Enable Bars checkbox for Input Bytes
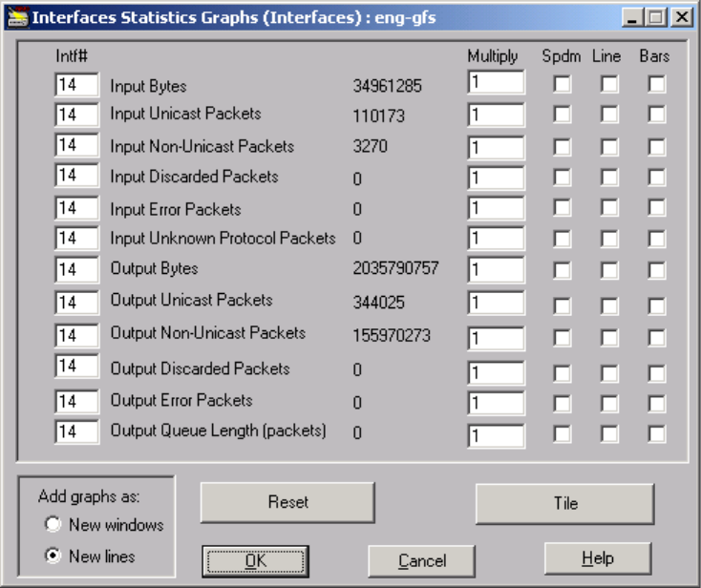 point(657,84)
